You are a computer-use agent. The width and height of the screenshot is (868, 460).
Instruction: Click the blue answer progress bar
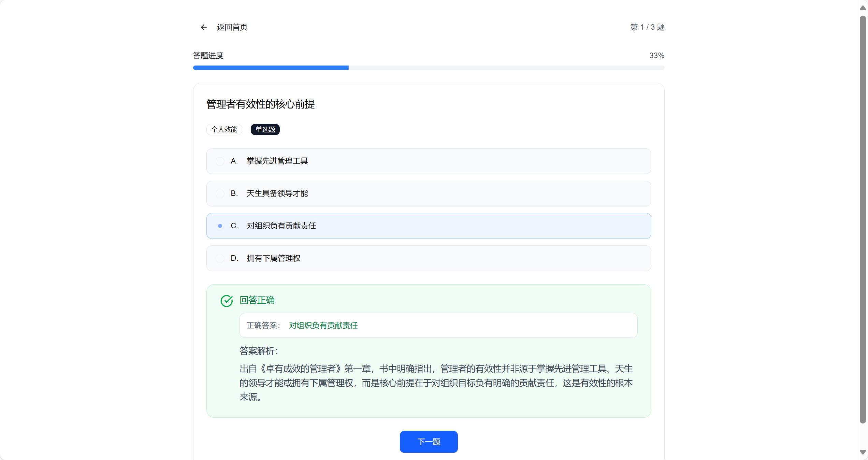(271, 68)
